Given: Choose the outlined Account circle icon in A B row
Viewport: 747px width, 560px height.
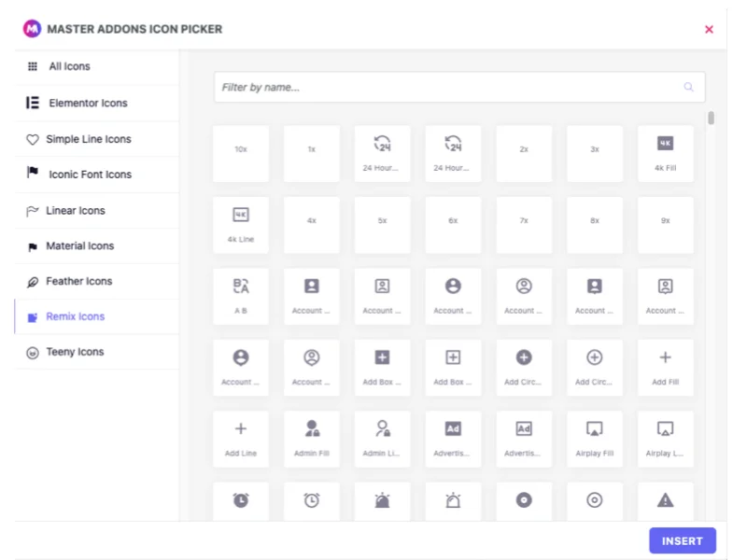Looking at the screenshot, I should [524, 296].
